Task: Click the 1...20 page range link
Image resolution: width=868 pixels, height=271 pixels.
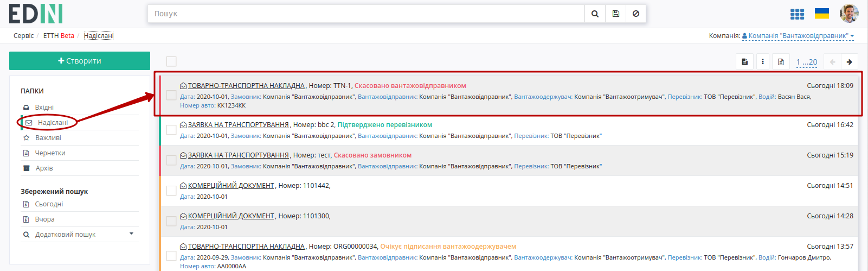Action: tap(807, 62)
